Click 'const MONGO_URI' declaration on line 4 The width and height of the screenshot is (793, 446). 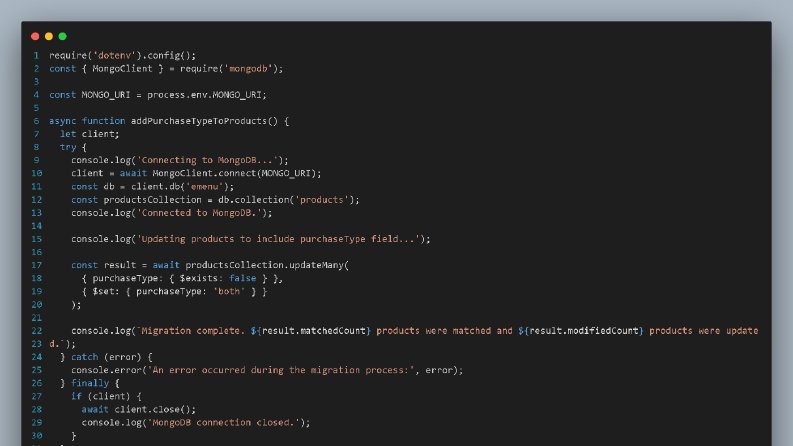[x=90, y=95]
